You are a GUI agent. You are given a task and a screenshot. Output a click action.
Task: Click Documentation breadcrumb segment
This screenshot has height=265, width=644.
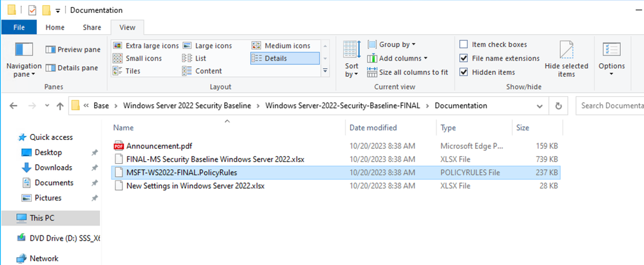[x=461, y=106]
